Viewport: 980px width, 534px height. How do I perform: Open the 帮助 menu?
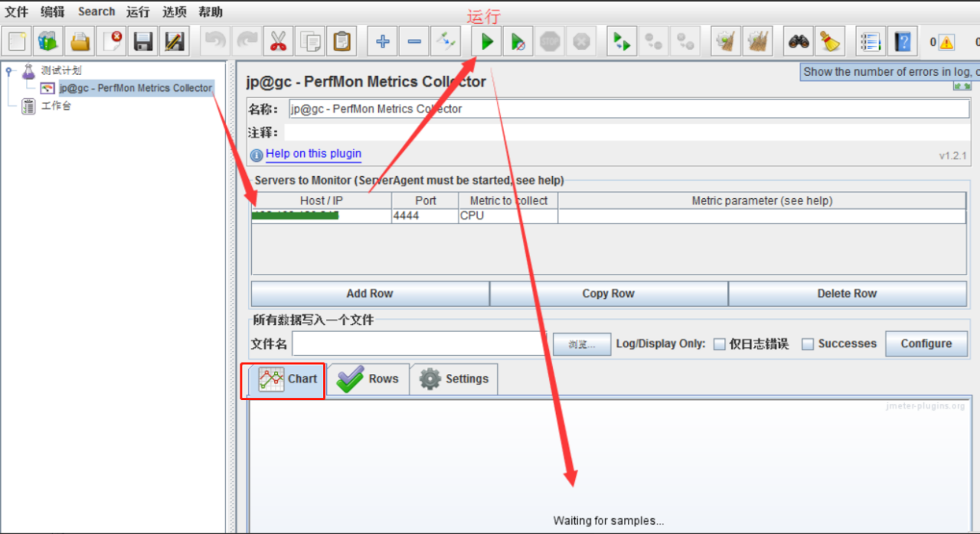pos(210,11)
